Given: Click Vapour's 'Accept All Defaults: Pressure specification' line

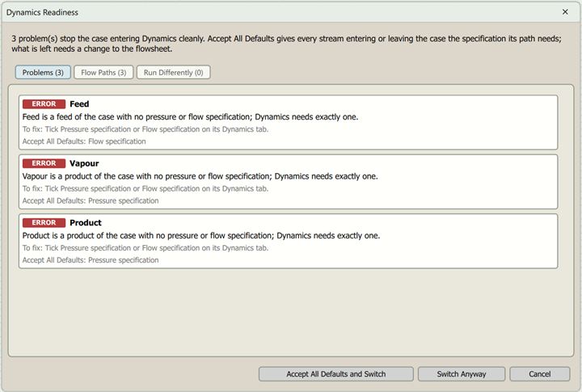Looking at the screenshot, I should (91, 200).
